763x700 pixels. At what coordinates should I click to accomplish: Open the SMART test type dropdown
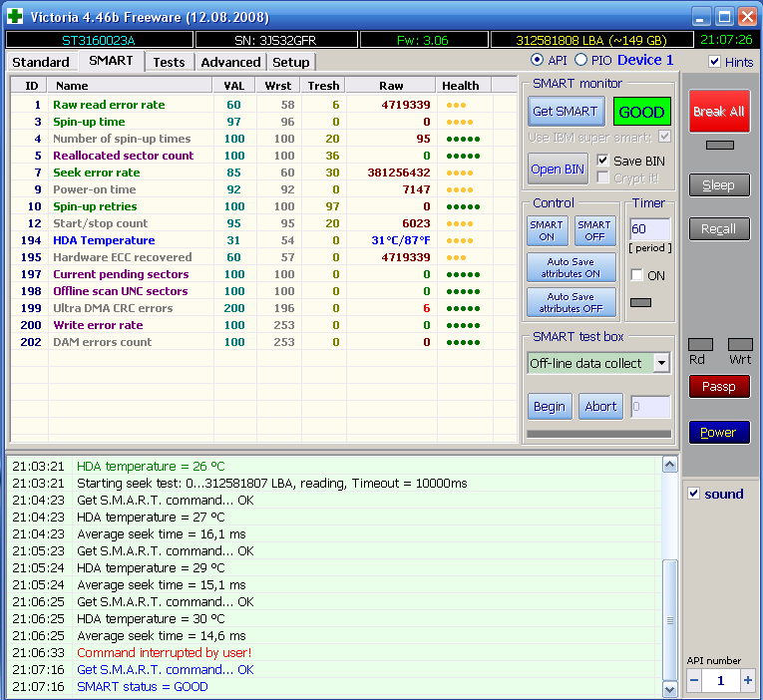pyautogui.click(x=661, y=363)
